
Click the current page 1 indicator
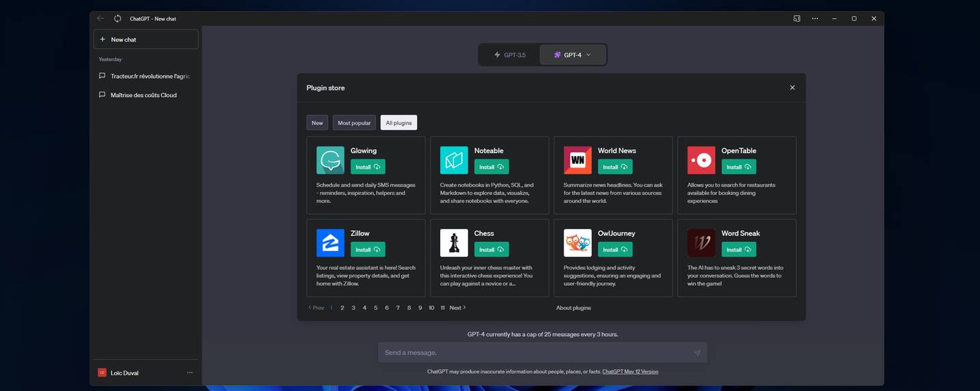(331, 308)
